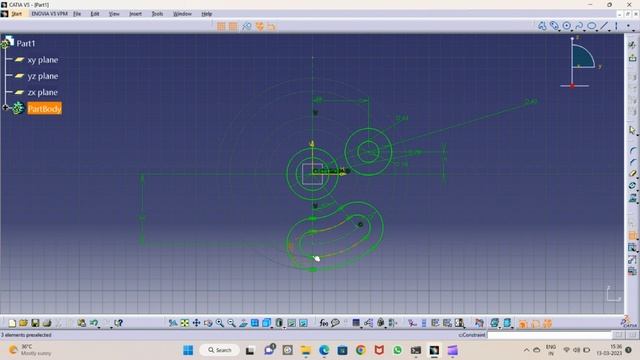Select the Circle tool in top toolbar
The height and width of the screenshot is (360, 640).
point(567,26)
